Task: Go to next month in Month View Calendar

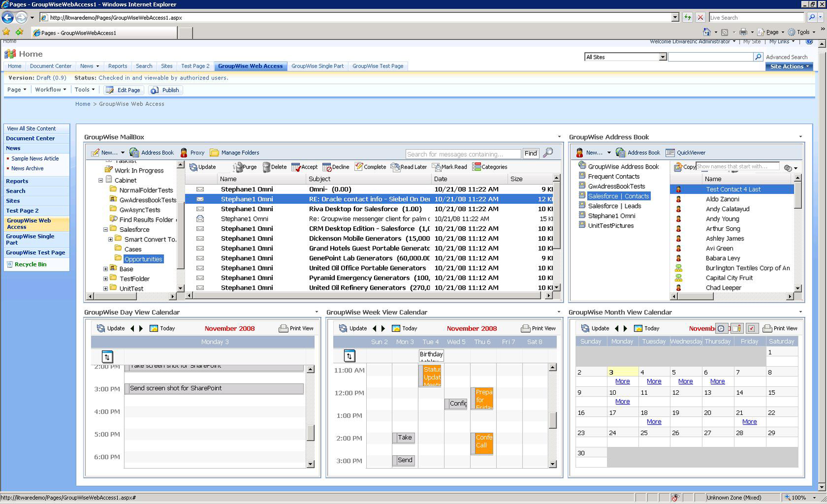Action: point(625,328)
